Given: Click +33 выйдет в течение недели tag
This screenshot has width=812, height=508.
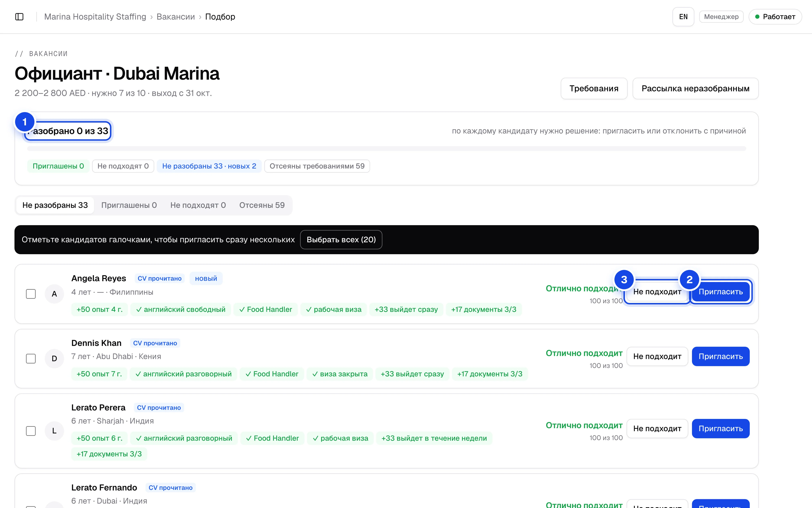Looking at the screenshot, I should (434, 438).
